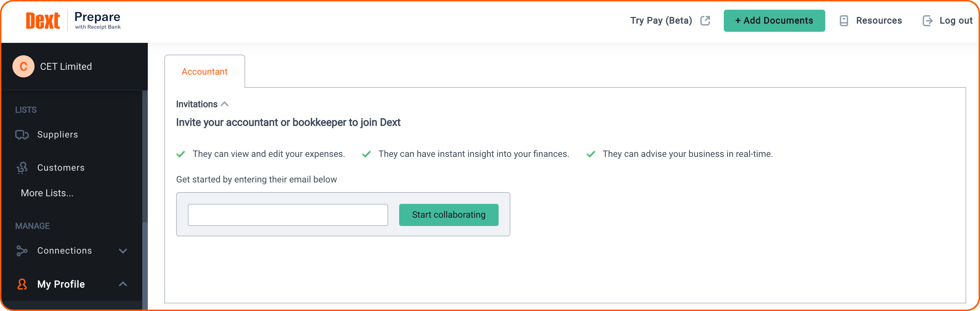Click the CET Limited avatar circle
The width and height of the screenshot is (980, 311).
tap(23, 67)
